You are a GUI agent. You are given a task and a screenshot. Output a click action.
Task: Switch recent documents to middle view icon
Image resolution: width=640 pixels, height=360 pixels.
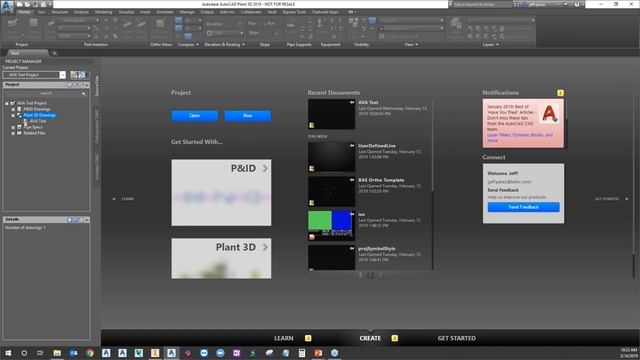point(370,275)
